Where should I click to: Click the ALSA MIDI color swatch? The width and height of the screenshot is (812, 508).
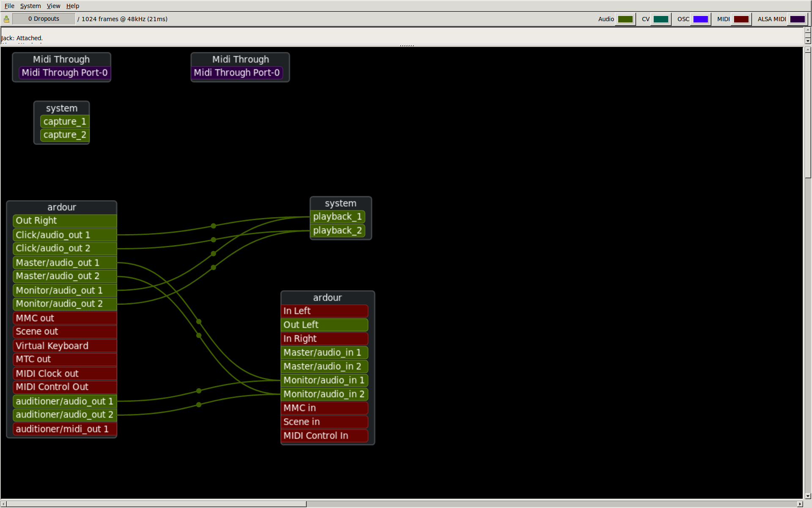[797, 19]
